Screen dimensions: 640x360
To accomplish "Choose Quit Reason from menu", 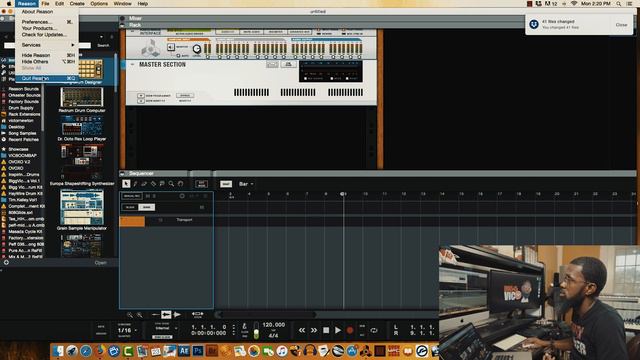I will click(x=47, y=78).
